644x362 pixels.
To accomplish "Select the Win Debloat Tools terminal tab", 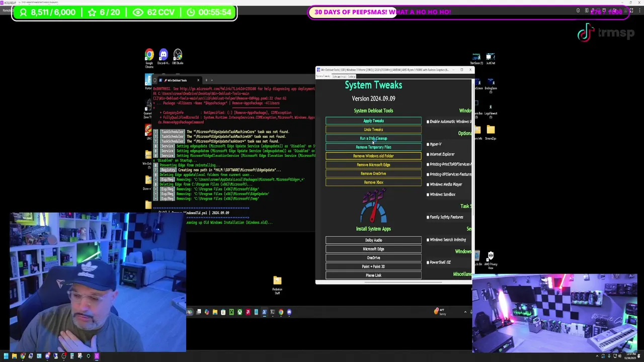I will pyautogui.click(x=177, y=80).
